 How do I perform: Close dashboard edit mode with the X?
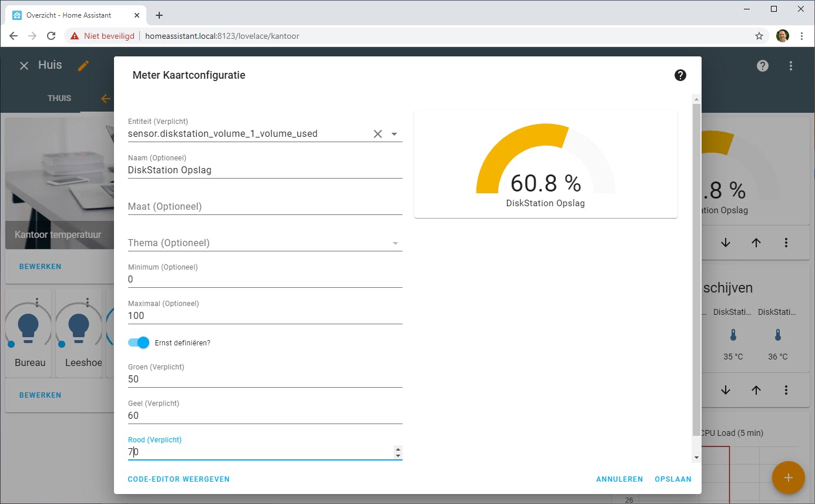[24, 66]
